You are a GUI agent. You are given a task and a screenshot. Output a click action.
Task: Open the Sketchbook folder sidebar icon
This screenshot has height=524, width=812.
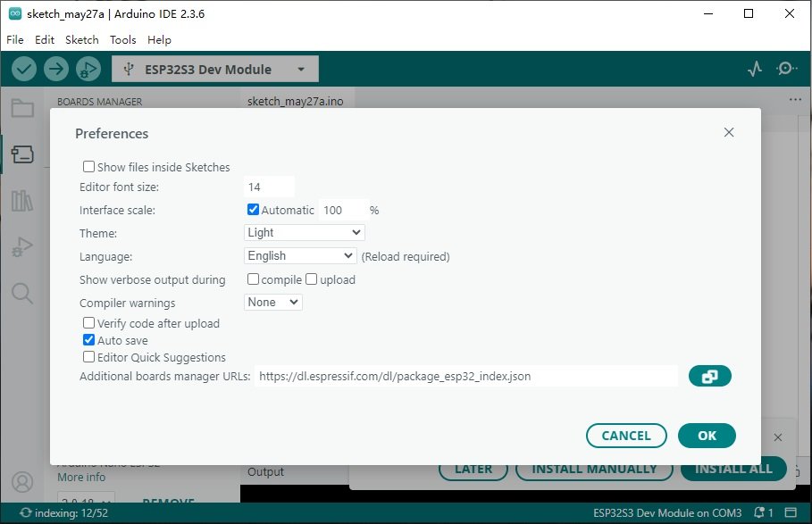coord(22,108)
